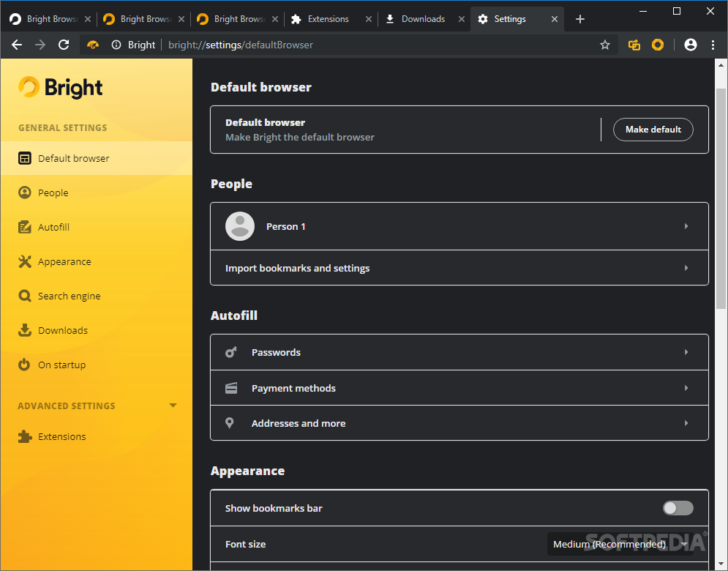The height and width of the screenshot is (571, 728).
Task: Open Import bookmarks and settings
Action: 459,268
